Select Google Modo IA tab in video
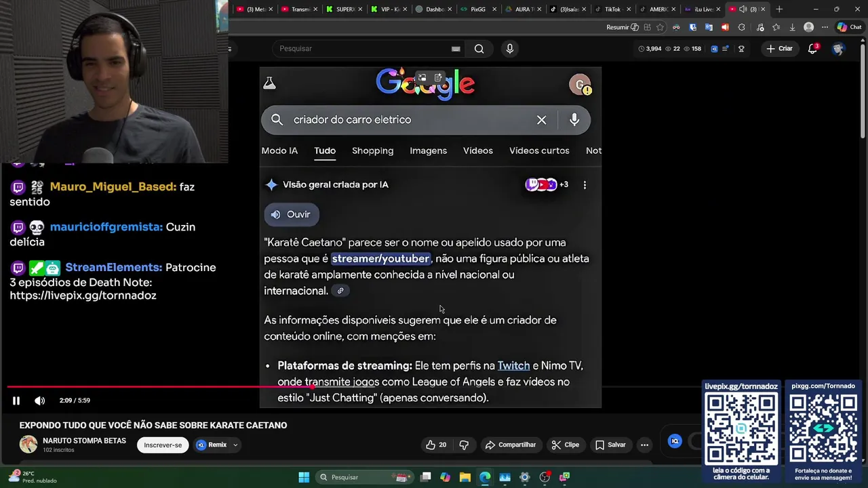This screenshot has height=488, width=868. pyautogui.click(x=279, y=150)
